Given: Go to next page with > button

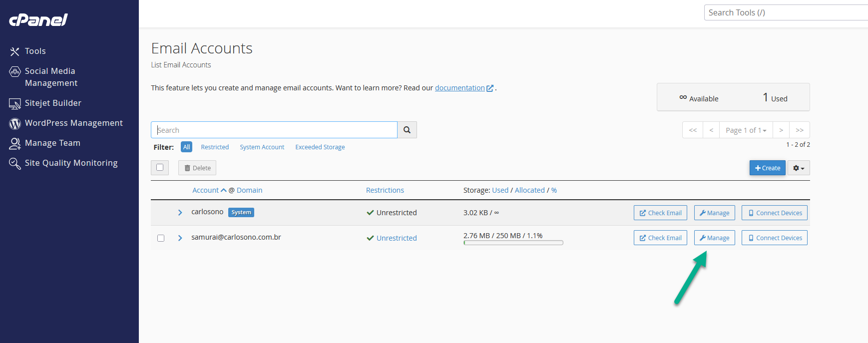Looking at the screenshot, I should pyautogui.click(x=781, y=130).
